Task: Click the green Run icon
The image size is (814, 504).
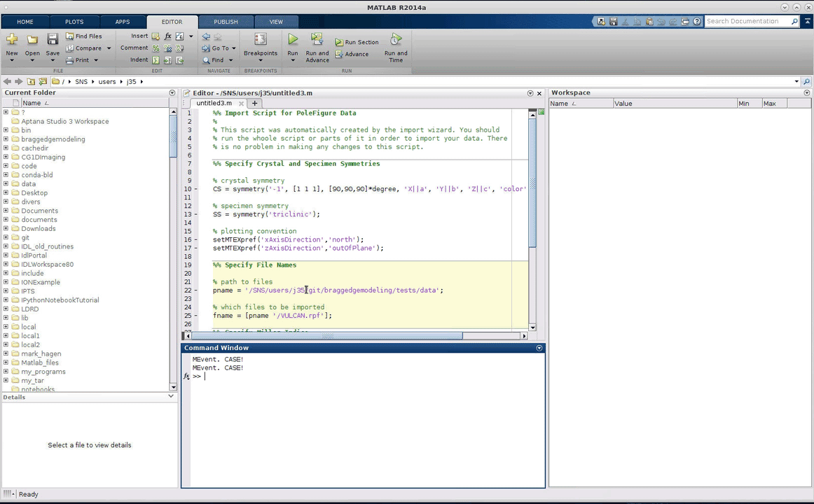Action: point(293,40)
